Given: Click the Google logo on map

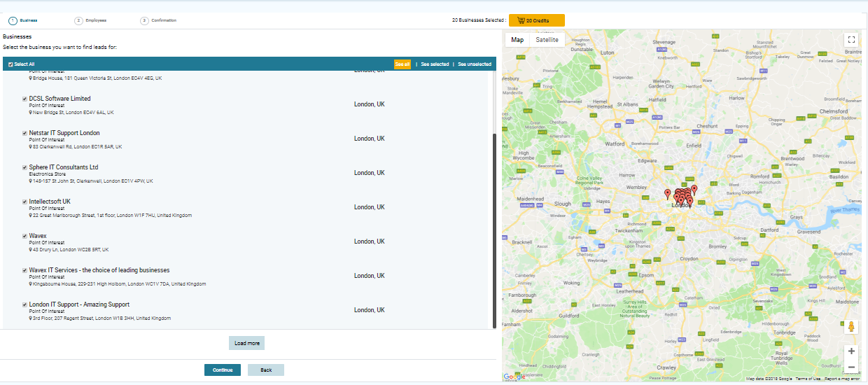Looking at the screenshot, I should point(514,377).
